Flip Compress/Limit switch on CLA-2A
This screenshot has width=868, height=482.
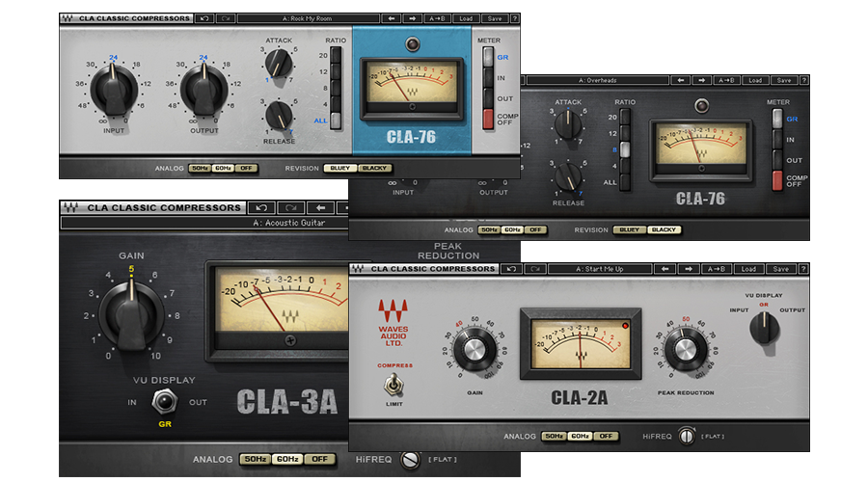[x=393, y=385]
